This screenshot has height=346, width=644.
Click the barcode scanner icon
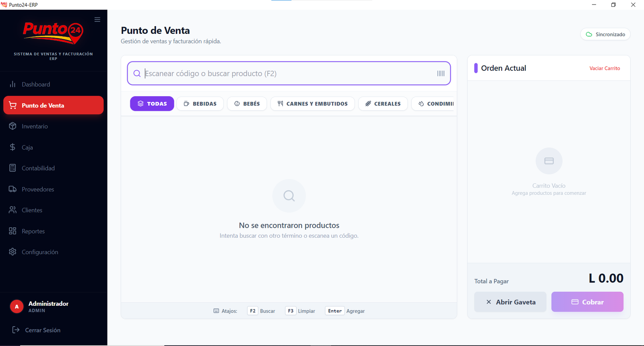pyautogui.click(x=441, y=73)
